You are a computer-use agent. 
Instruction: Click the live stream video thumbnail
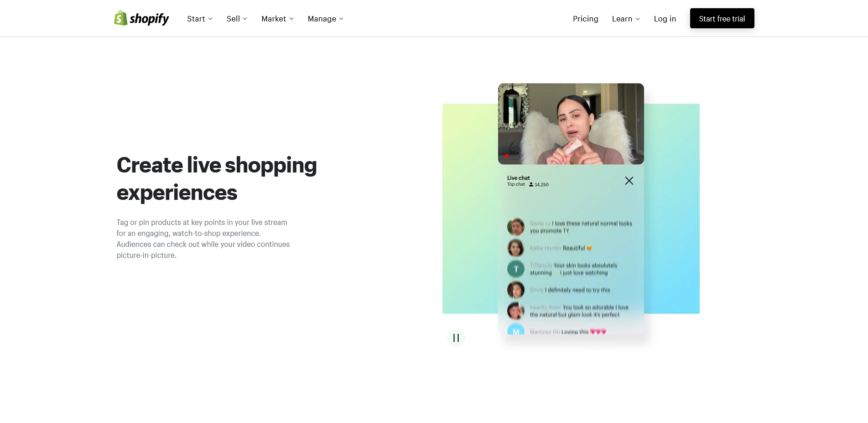571,124
